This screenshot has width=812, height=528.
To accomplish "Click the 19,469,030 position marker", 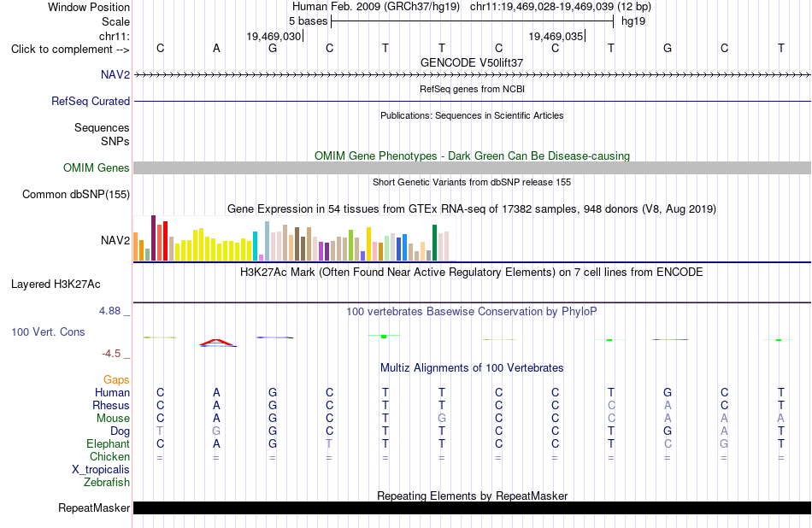I will coord(274,36).
